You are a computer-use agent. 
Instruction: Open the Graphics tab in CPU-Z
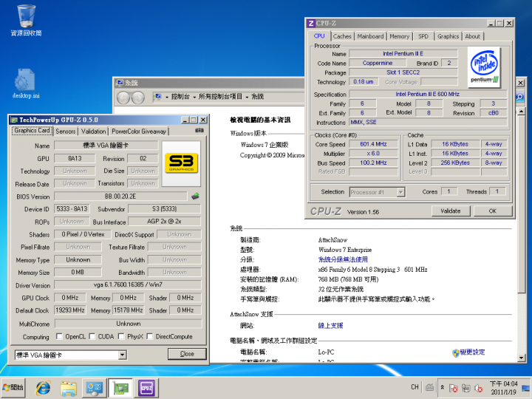point(448,36)
